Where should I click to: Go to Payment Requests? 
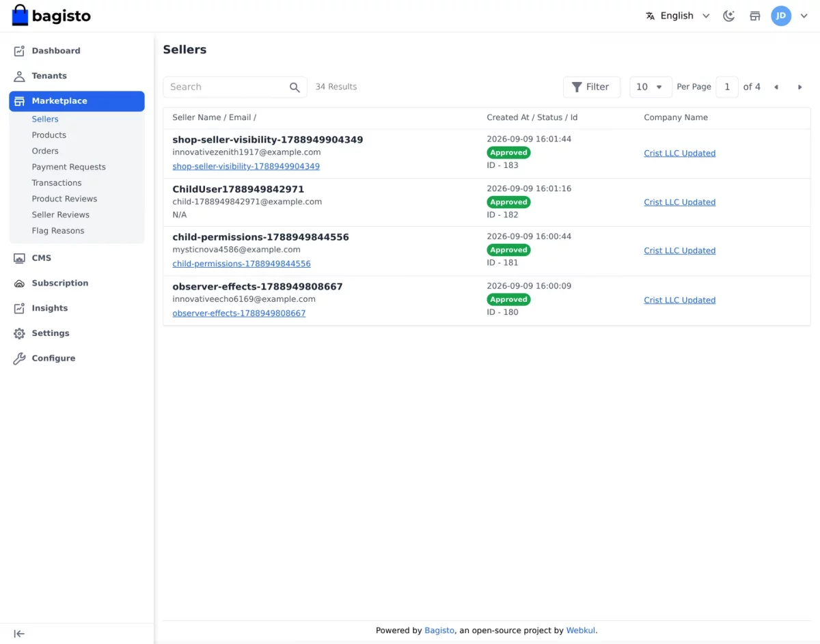tap(69, 167)
